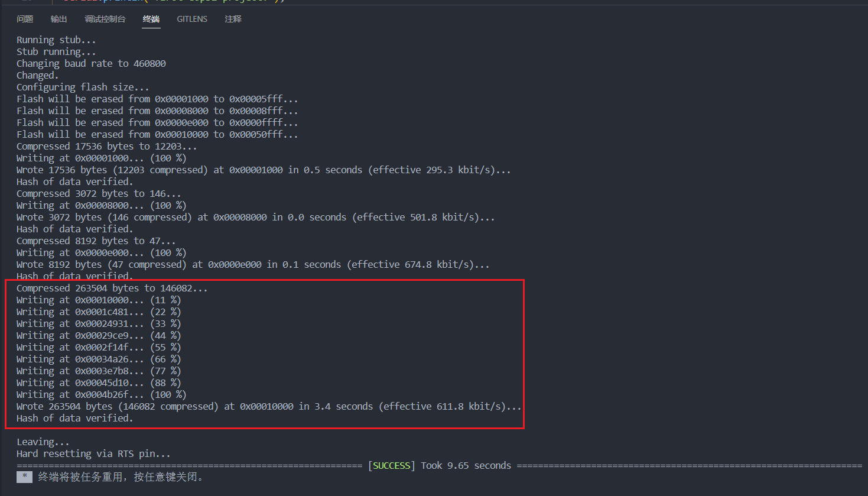Screen dimensions: 868x496
Task: Click the Writing at 0x0004b26f (100 %) line
Action: point(98,394)
